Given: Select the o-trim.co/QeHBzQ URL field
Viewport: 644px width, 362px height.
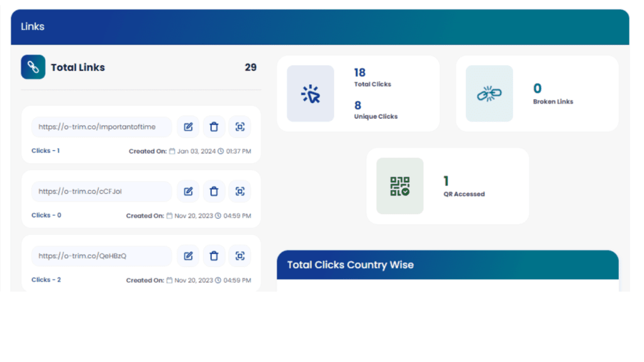Looking at the screenshot, I should pos(101,256).
